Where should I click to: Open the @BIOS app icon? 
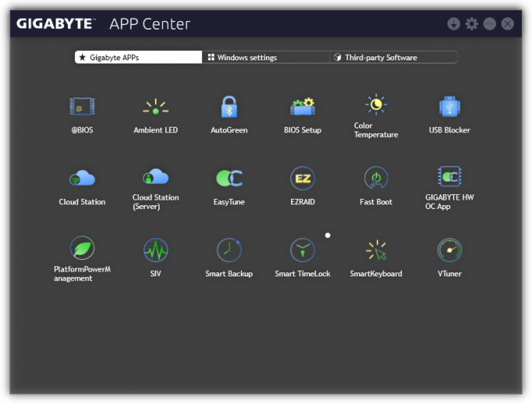coord(82,106)
